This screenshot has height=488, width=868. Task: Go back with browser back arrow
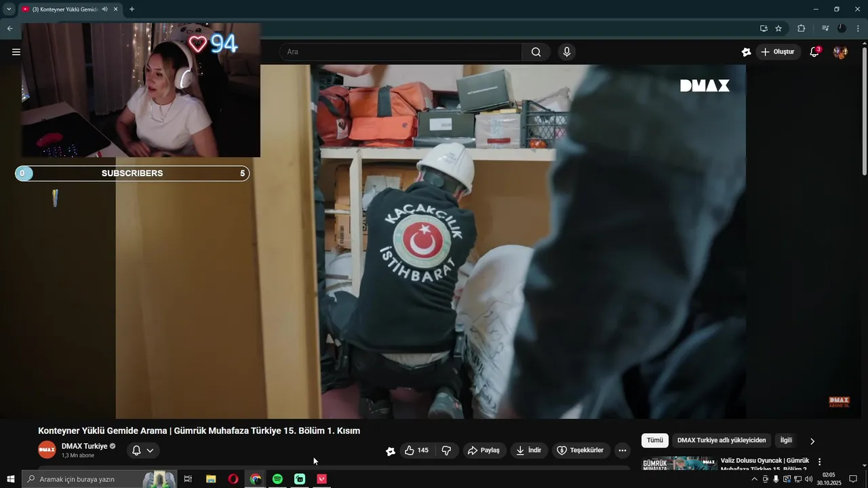pos(9,28)
